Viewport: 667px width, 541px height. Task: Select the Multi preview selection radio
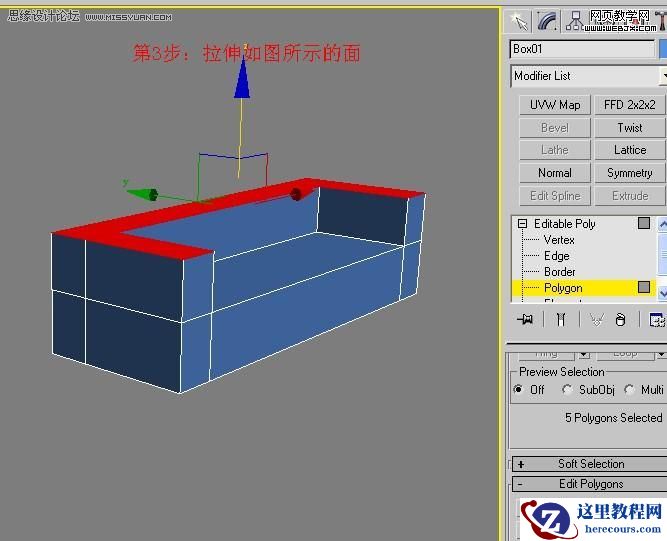(x=629, y=389)
